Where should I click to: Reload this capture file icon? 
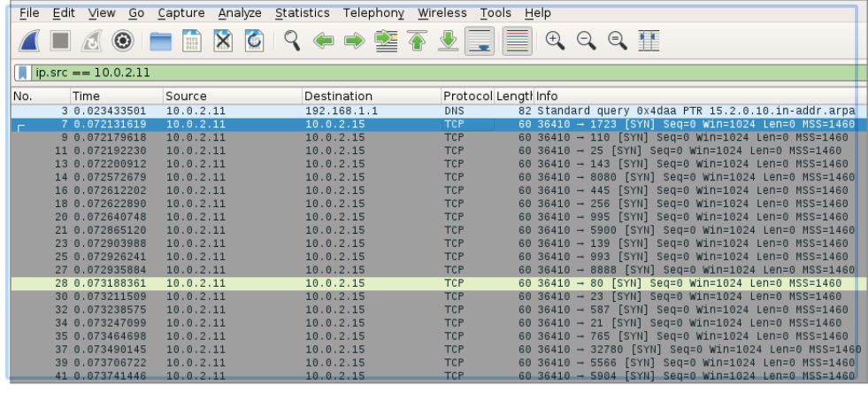point(254,41)
